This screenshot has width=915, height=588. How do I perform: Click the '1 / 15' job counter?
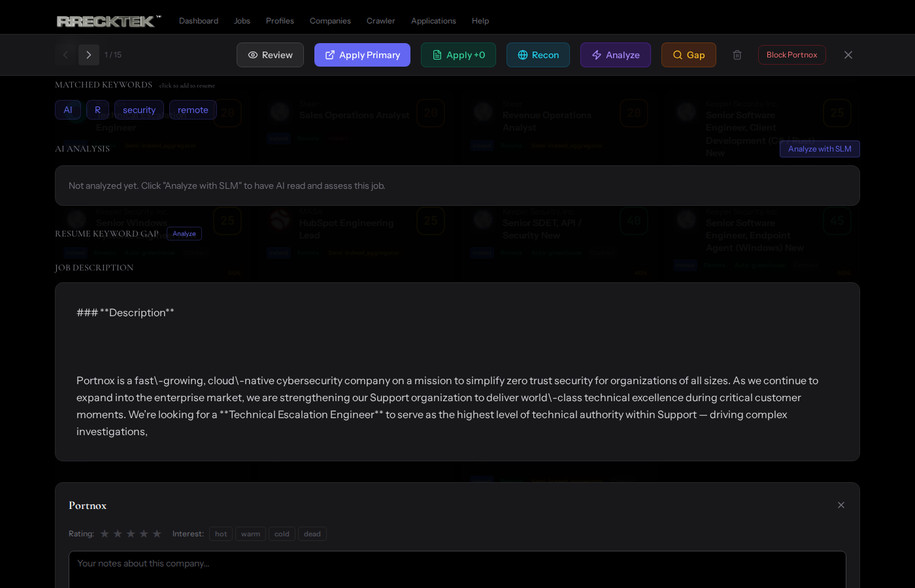pyautogui.click(x=113, y=55)
